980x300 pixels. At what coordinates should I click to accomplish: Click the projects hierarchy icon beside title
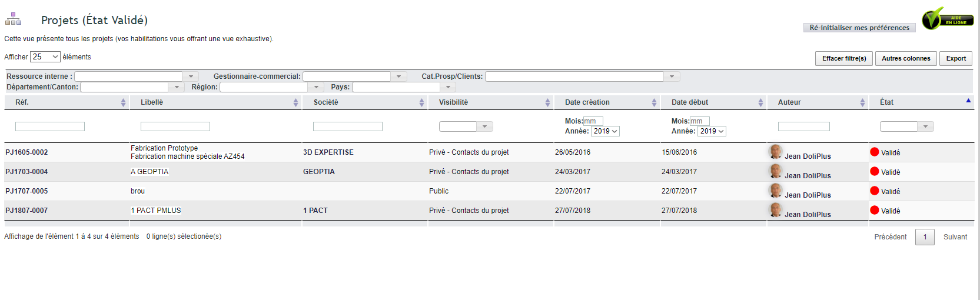pyautogui.click(x=14, y=19)
